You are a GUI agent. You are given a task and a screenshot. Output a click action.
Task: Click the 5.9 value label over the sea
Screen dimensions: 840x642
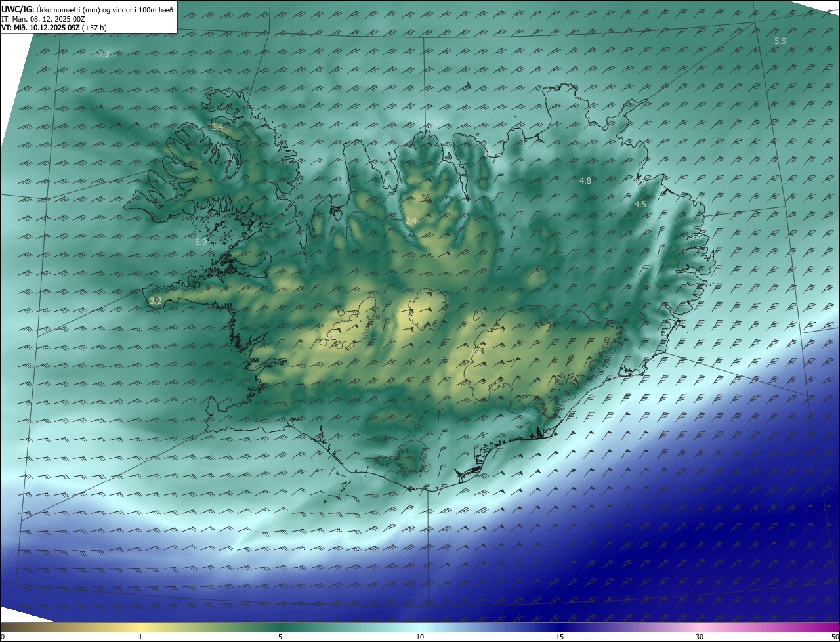pos(780,41)
